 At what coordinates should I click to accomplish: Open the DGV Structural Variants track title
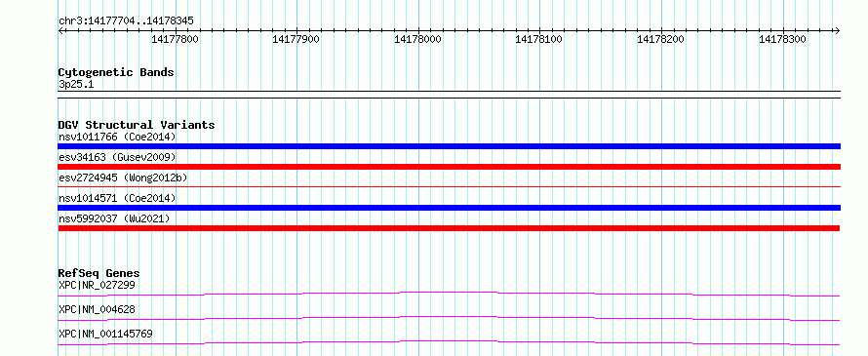[x=137, y=125]
